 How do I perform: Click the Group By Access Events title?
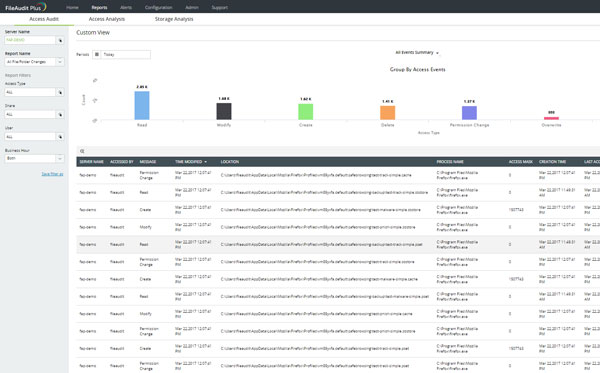point(417,69)
